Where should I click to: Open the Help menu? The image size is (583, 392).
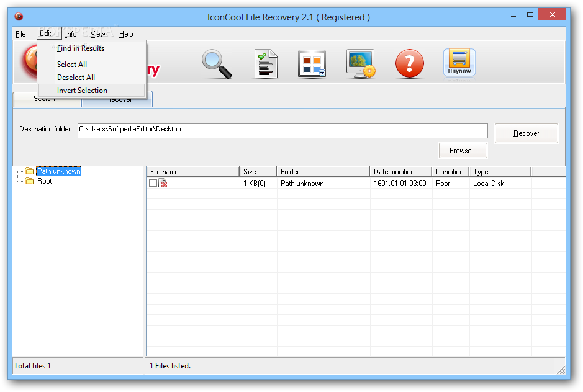pos(126,34)
